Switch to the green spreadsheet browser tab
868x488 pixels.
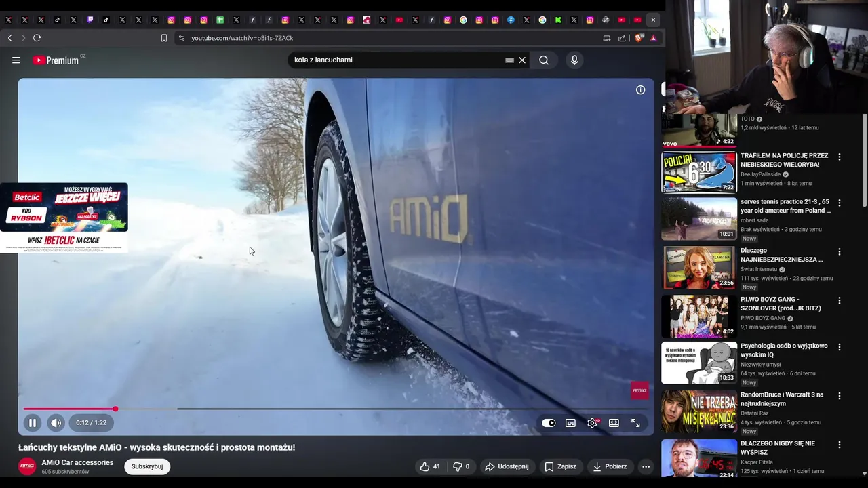[220, 20]
